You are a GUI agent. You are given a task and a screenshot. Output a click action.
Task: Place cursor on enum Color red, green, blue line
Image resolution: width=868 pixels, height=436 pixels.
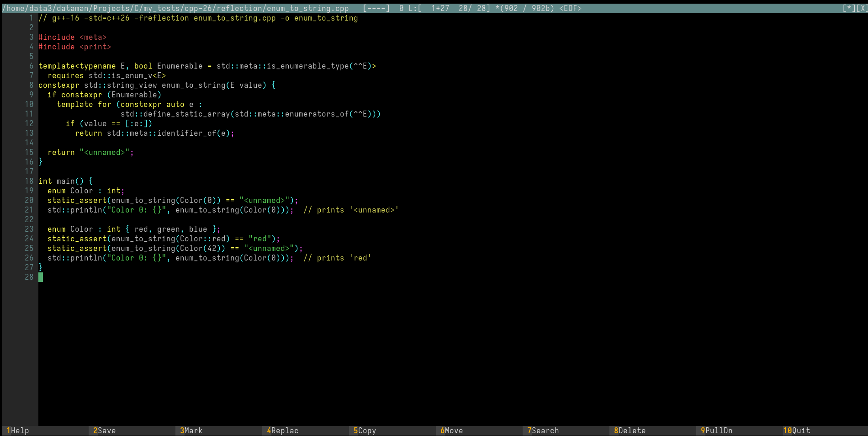click(x=134, y=229)
